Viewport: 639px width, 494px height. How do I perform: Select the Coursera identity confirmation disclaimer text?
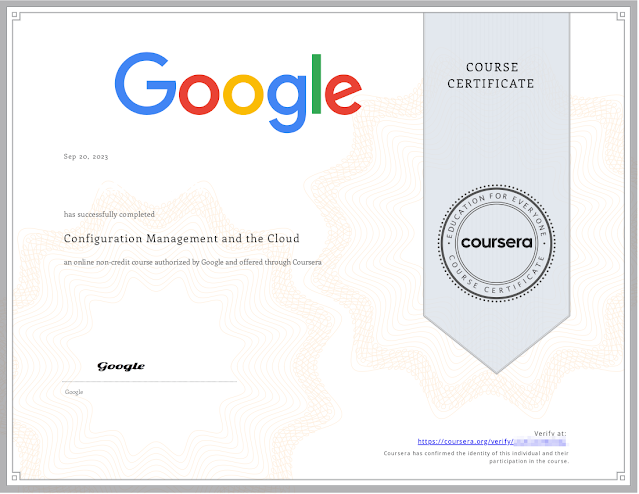[x=475, y=457]
